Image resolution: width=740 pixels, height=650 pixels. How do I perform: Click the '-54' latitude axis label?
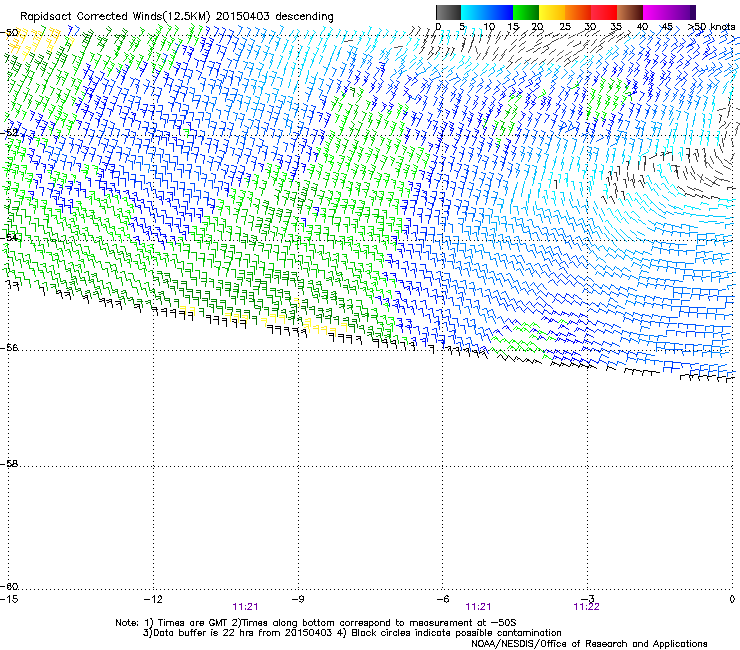[9, 237]
